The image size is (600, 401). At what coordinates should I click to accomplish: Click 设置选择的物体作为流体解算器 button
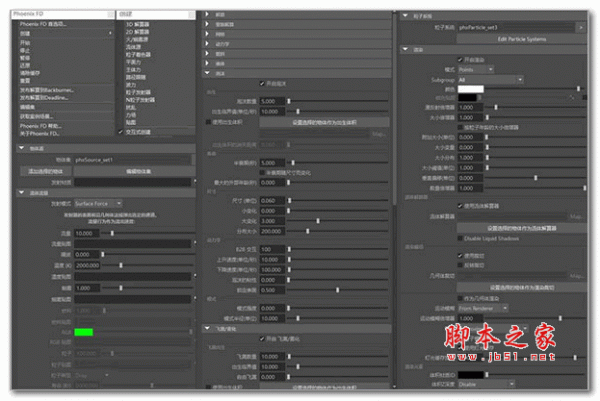point(522,228)
